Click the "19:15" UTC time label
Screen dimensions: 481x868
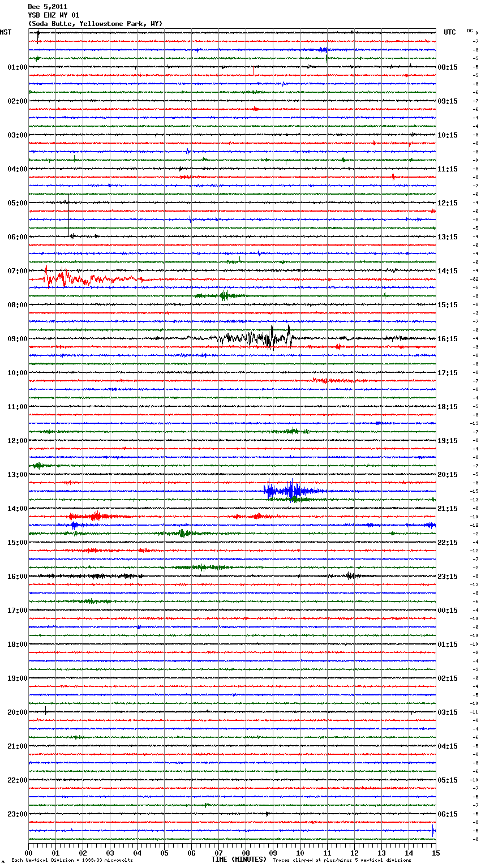tap(448, 441)
